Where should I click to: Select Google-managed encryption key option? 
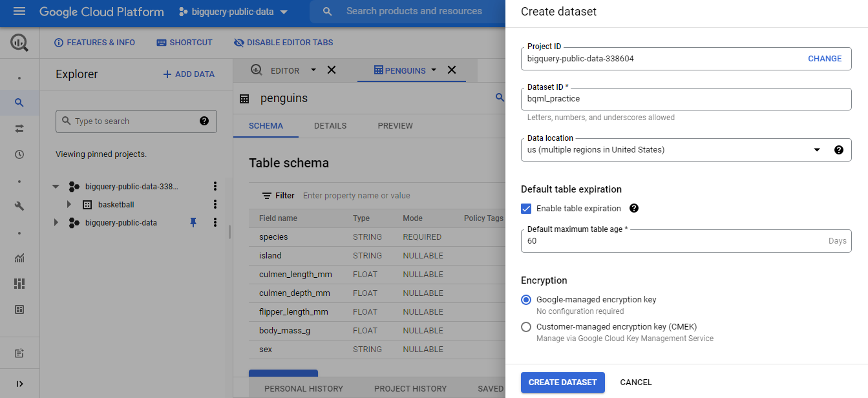tap(526, 300)
